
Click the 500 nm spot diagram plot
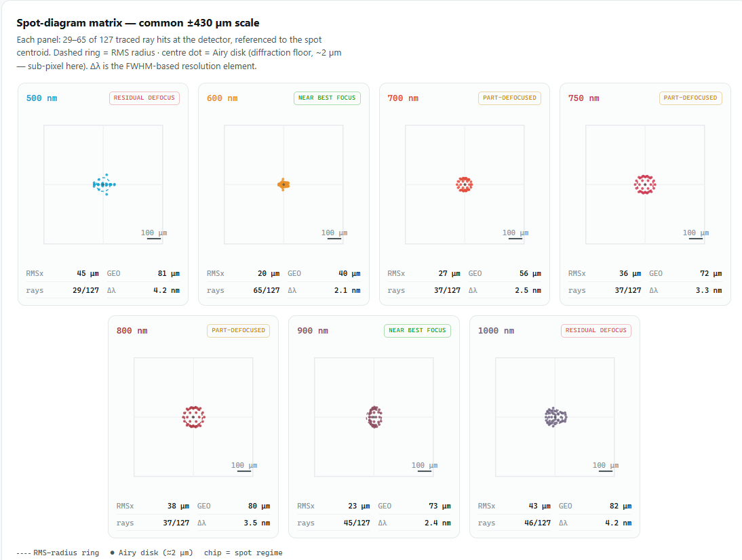[x=103, y=184]
